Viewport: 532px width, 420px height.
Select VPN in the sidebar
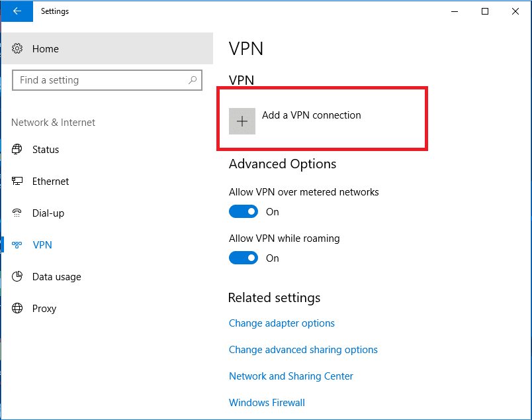click(x=42, y=245)
